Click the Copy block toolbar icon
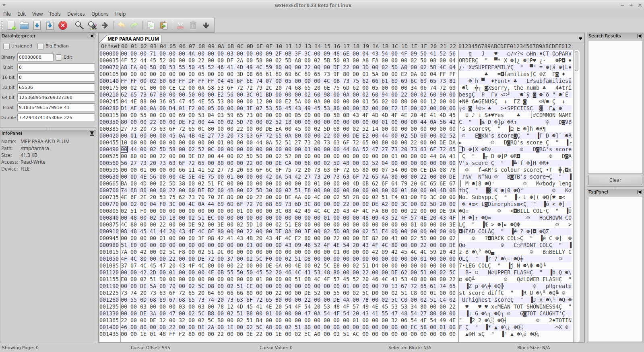Viewport: 644px width, 352px height. click(151, 26)
